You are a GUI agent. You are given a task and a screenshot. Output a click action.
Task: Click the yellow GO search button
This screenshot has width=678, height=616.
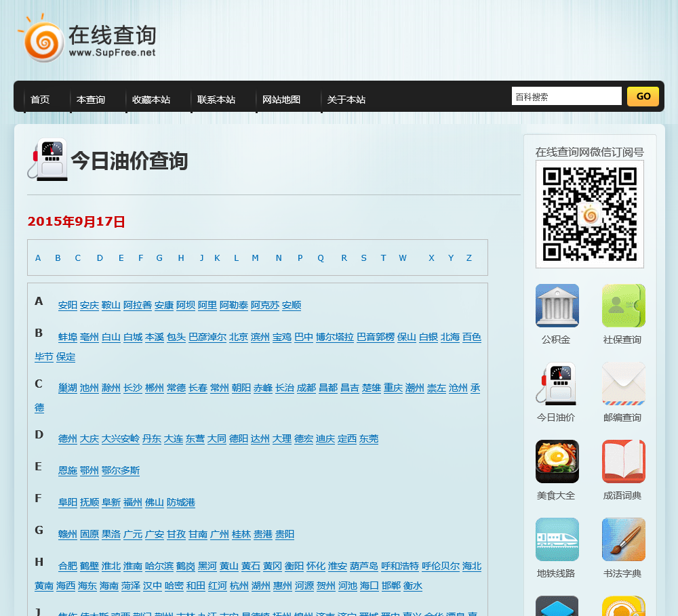click(643, 96)
